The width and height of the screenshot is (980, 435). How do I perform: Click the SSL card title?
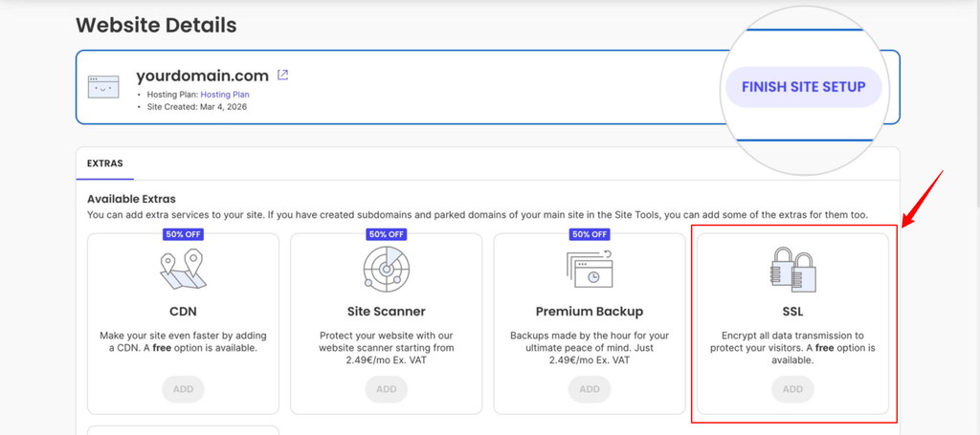tap(792, 311)
